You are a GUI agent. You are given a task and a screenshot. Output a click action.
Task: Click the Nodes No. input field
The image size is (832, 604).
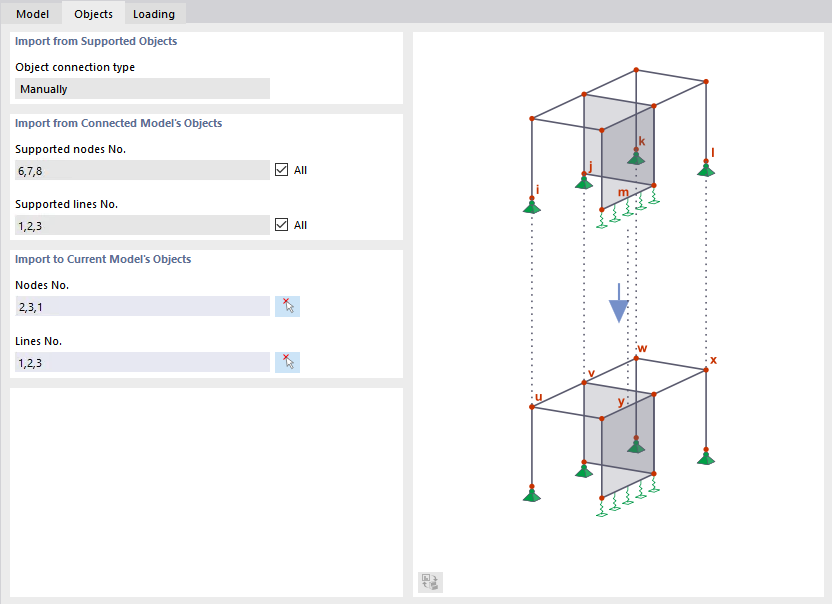coord(142,306)
